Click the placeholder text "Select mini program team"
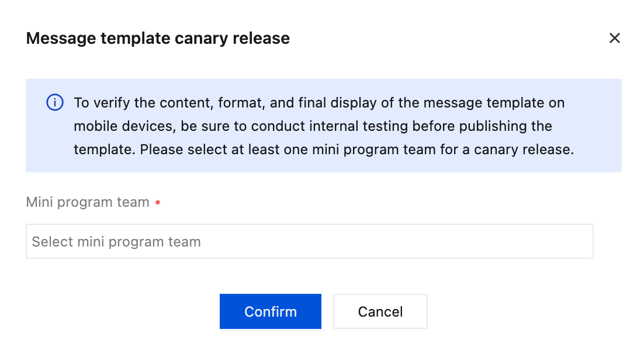The height and width of the screenshot is (354, 644). 116,242
